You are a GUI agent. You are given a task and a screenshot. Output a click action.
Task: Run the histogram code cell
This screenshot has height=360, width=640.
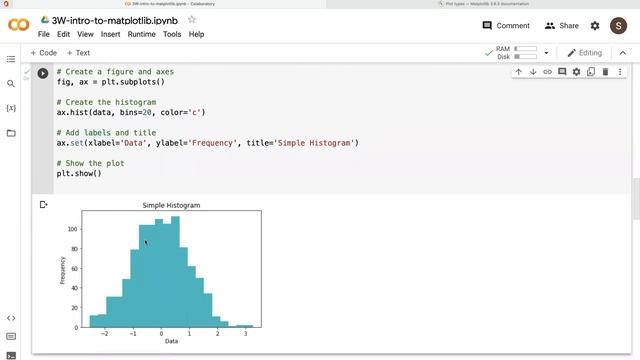(43, 73)
